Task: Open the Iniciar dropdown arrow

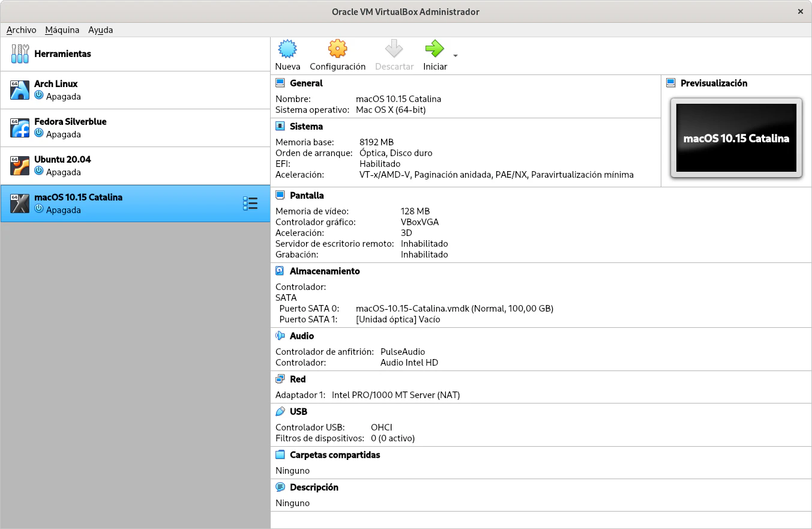Action: (x=456, y=56)
